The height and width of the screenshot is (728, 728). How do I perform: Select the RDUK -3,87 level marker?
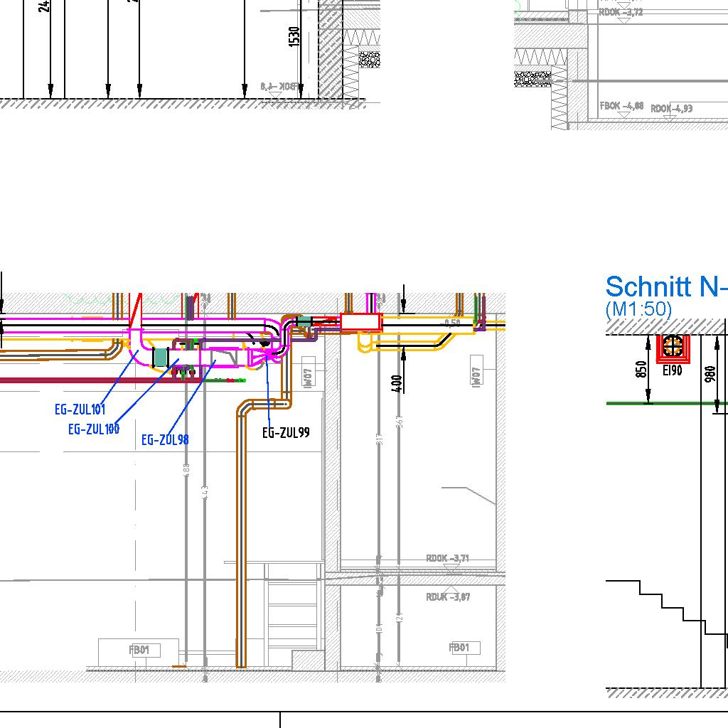448,597
